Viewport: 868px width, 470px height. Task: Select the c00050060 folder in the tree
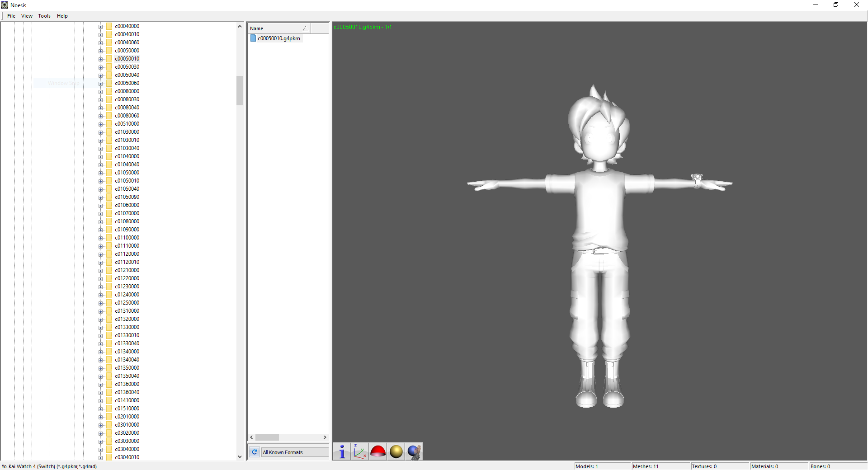[x=127, y=83]
